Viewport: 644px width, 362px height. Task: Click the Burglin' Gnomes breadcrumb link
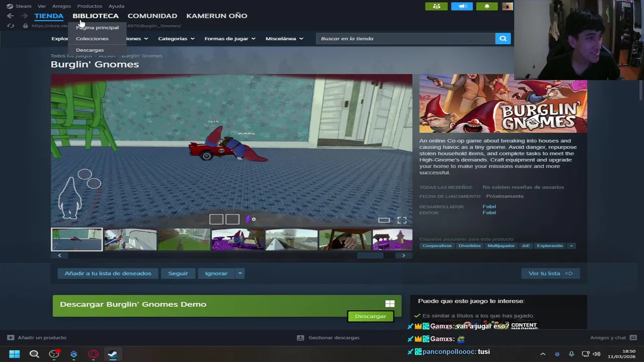tap(142, 56)
